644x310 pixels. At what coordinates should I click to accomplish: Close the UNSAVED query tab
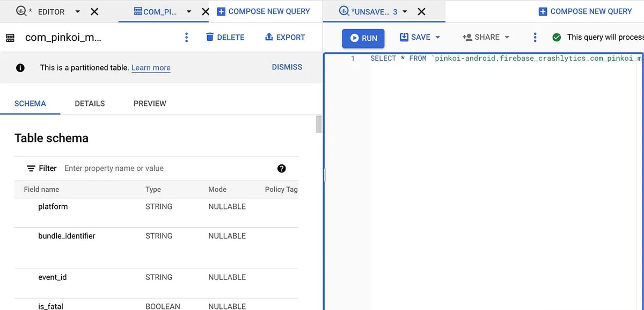pos(421,11)
